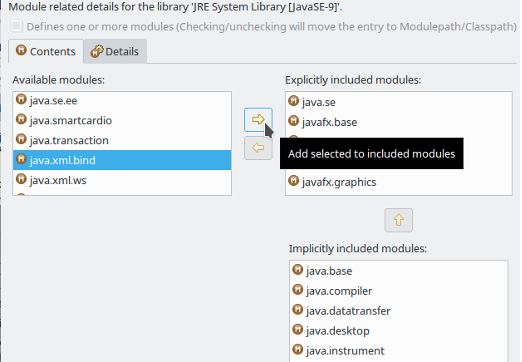Select javafx.base in explicitly included list
The width and height of the screenshot is (522, 362).
[x=399, y=122]
